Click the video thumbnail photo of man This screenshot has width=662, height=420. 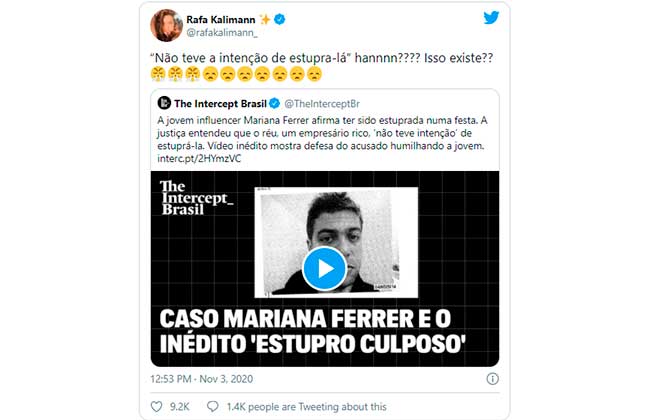pos(336,243)
